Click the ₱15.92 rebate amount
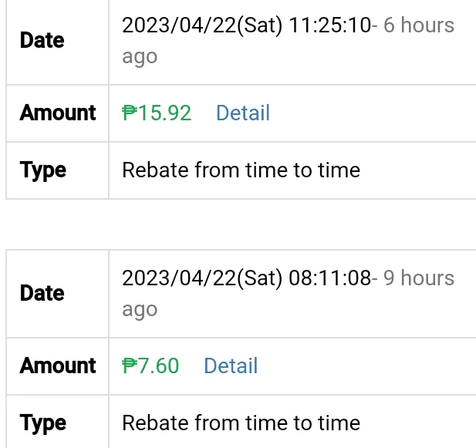 (157, 113)
